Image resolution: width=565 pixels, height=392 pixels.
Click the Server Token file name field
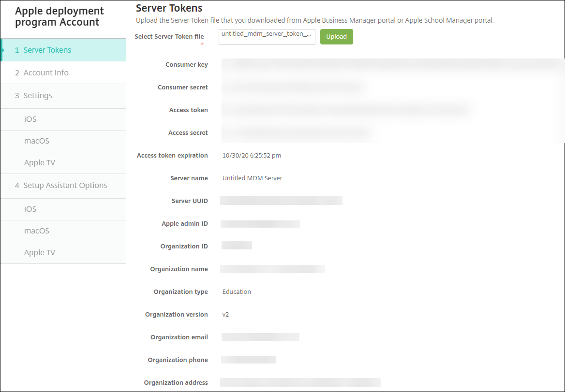pyautogui.click(x=267, y=37)
